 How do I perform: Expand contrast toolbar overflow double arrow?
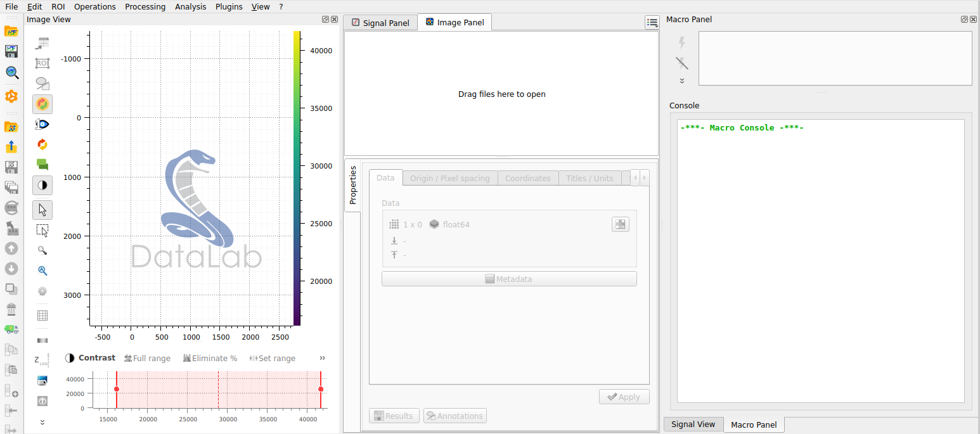tap(322, 358)
